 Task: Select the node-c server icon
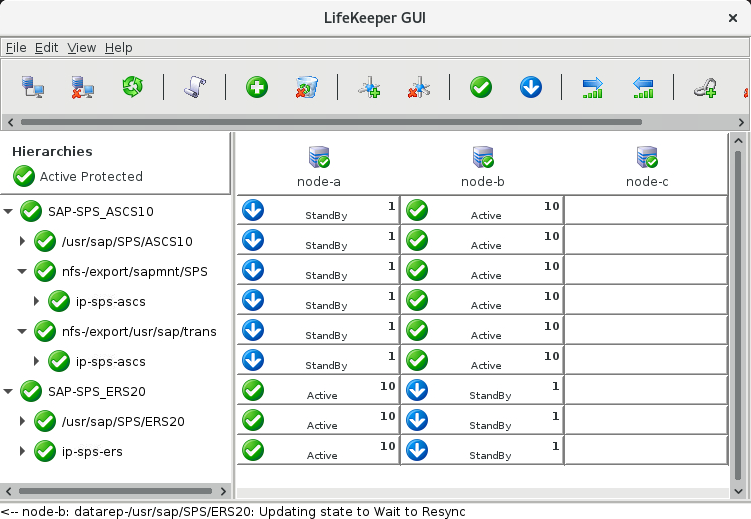(647, 157)
